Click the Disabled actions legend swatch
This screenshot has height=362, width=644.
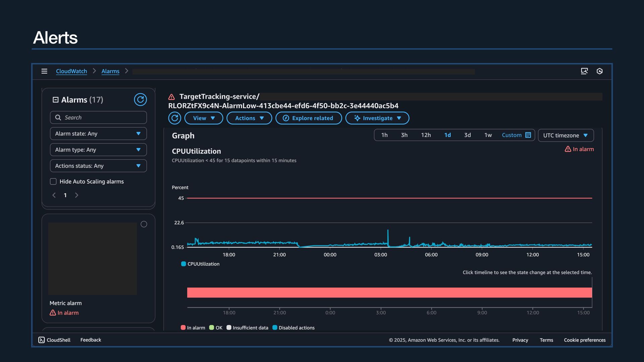tap(275, 327)
